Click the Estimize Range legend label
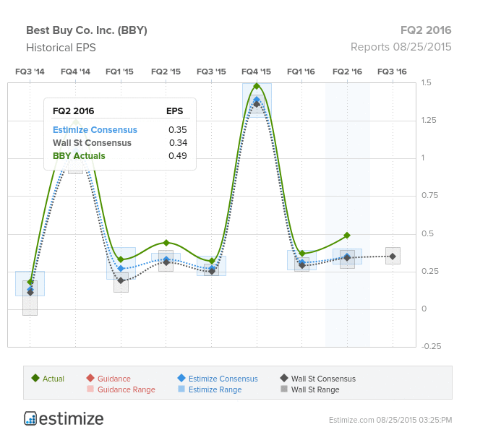Screen dimensions: 488x448 coord(215,389)
